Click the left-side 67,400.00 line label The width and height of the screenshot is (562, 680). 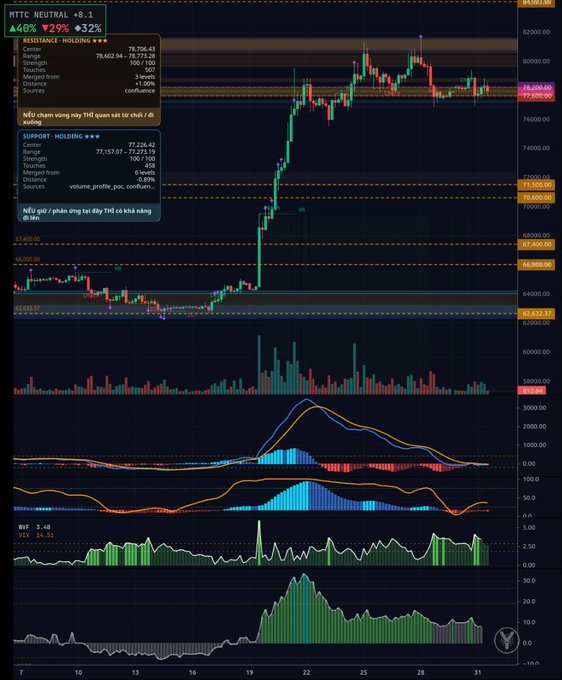[x=27, y=239]
